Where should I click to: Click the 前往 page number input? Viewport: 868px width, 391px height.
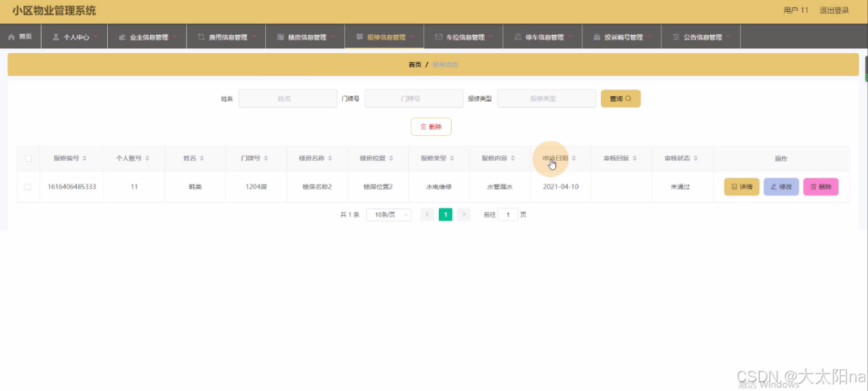508,215
